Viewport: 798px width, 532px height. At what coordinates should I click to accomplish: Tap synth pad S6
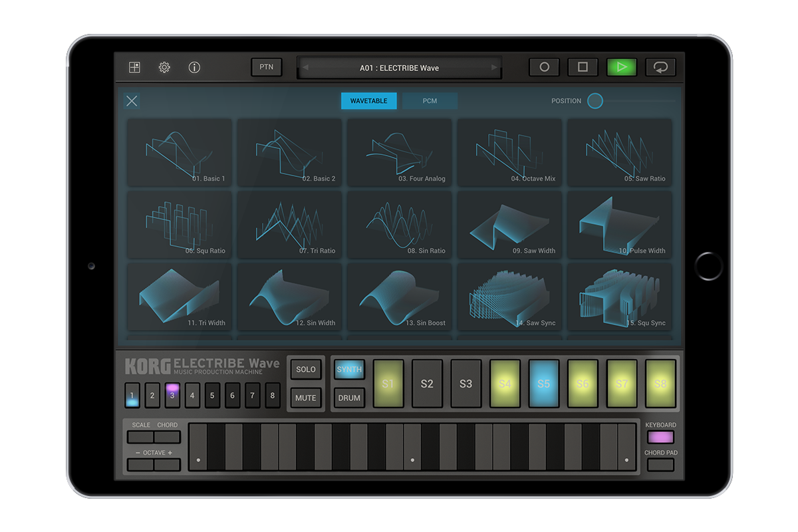(x=583, y=384)
